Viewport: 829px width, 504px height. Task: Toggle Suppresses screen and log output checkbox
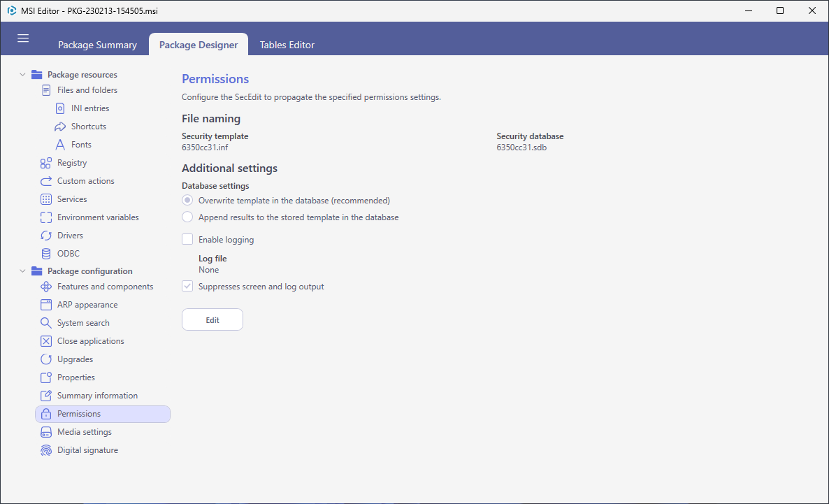pos(187,286)
